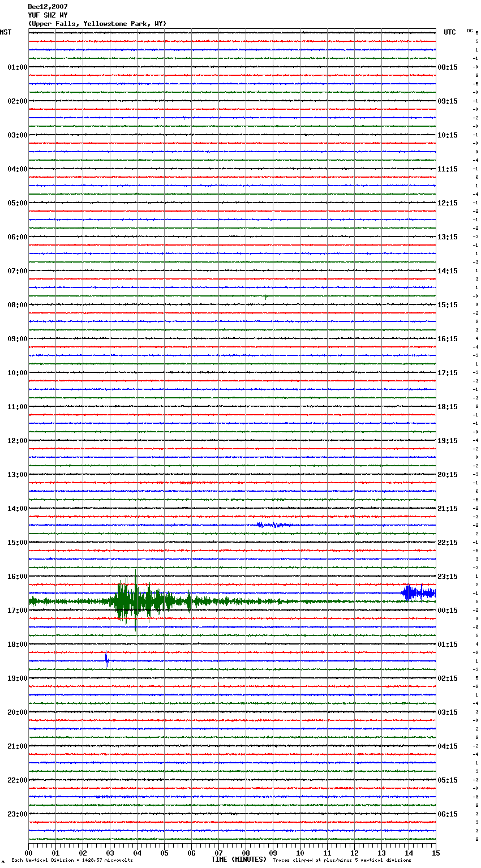Select the 16:00 MST time label
The width and height of the screenshot is (481, 868).
point(17,577)
